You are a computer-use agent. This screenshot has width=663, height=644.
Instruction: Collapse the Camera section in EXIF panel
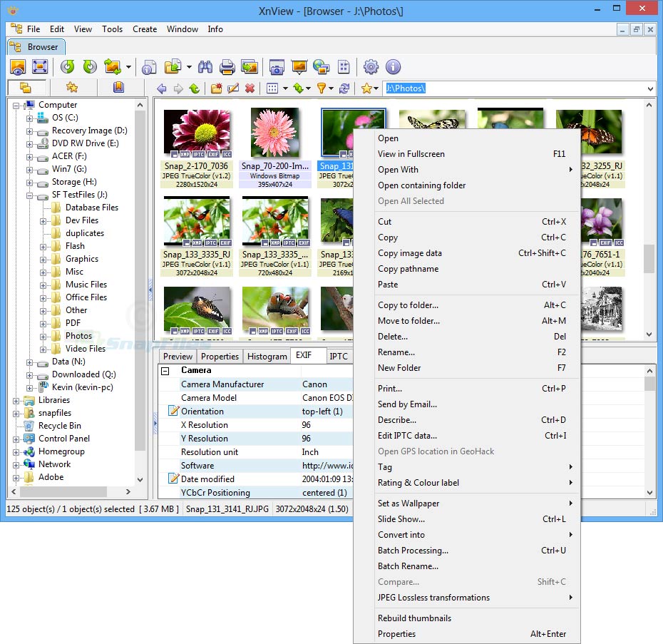pyautogui.click(x=165, y=371)
